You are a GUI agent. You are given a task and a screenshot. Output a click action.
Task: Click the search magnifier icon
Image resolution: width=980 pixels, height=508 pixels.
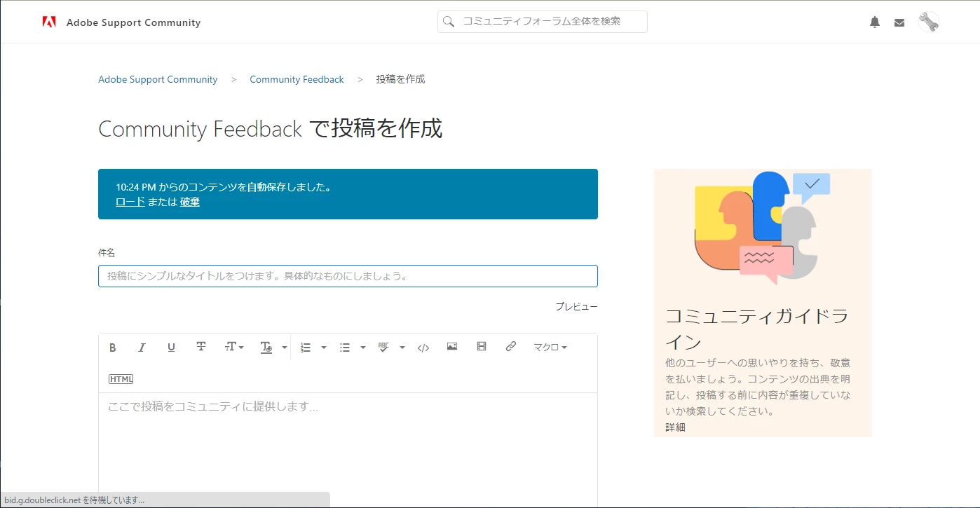pyautogui.click(x=449, y=22)
